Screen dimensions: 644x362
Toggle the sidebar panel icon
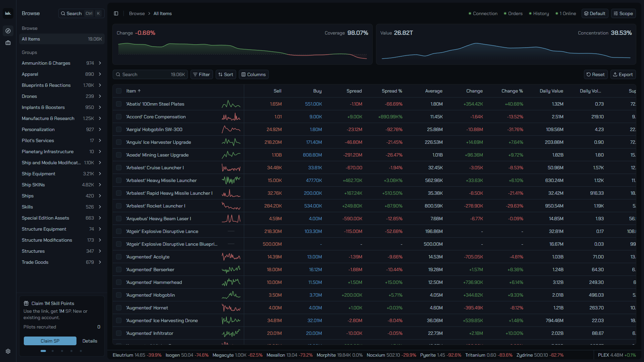point(116,13)
